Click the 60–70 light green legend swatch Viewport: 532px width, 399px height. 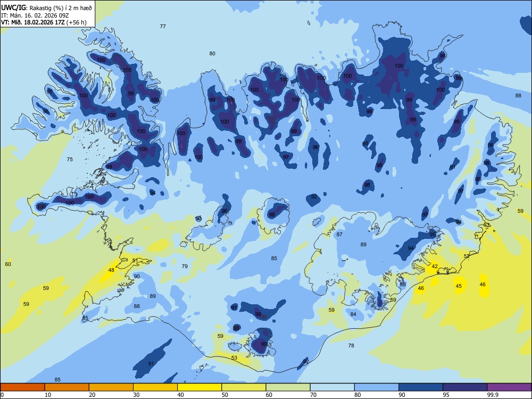(288, 387)
